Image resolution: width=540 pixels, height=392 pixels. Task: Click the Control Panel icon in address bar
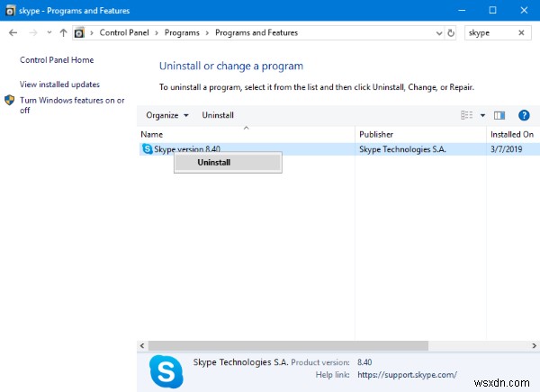(79, 32)
